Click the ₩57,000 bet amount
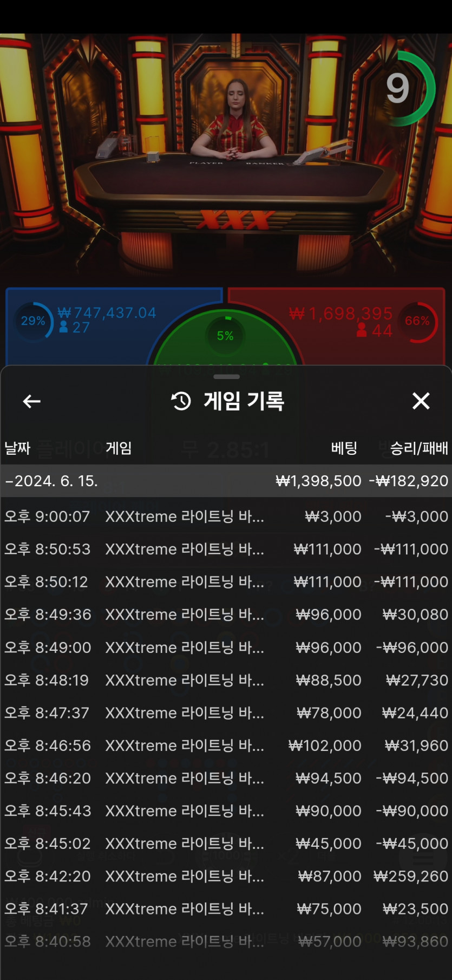452x980 pixels. coord(330,942)
